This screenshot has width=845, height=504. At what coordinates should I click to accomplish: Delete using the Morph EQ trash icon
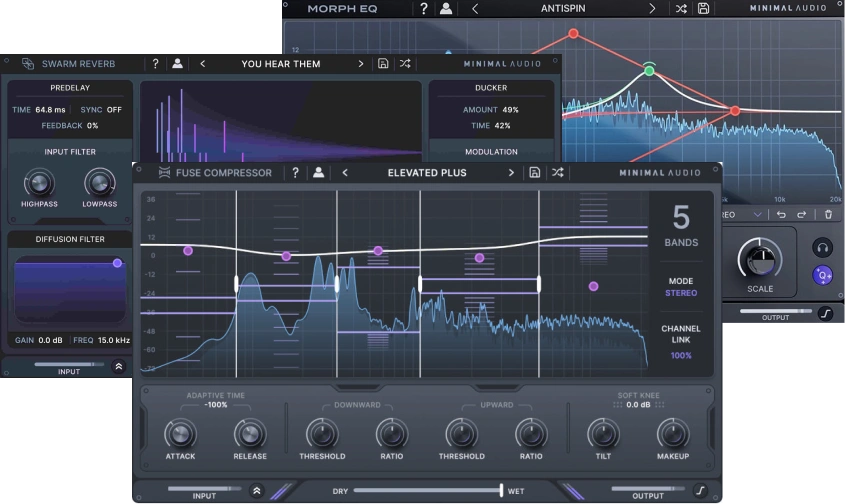[x=828, y=214]
